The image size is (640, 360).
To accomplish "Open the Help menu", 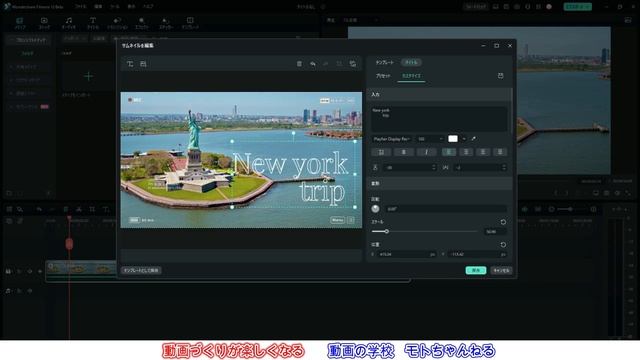I will [x=148, y=7].
